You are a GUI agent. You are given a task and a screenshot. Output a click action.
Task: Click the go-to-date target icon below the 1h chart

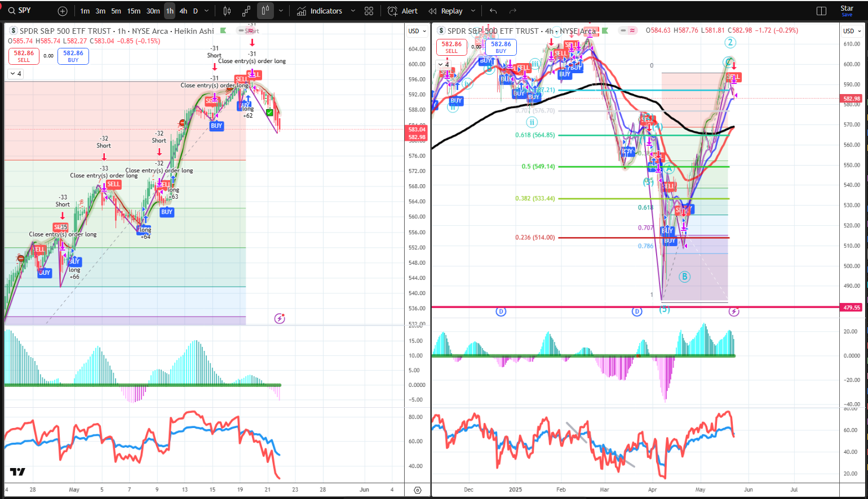(418, 490)
